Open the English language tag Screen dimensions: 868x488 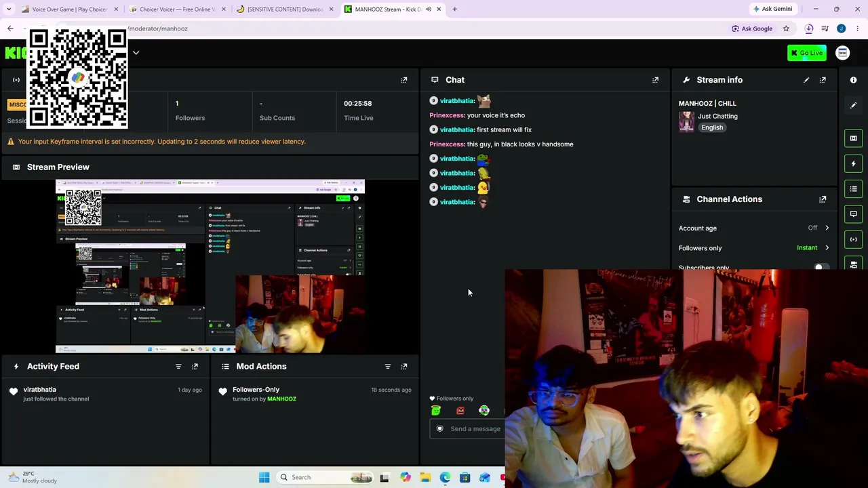pyautogui.click(x=712, y=127)
